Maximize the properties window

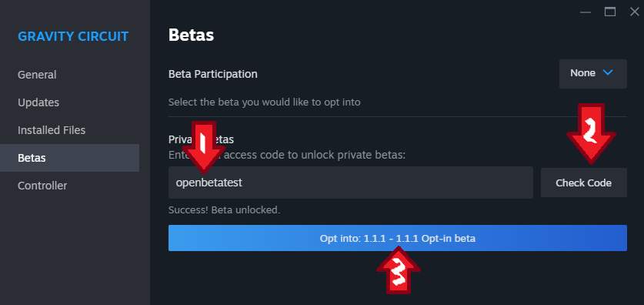610,12
